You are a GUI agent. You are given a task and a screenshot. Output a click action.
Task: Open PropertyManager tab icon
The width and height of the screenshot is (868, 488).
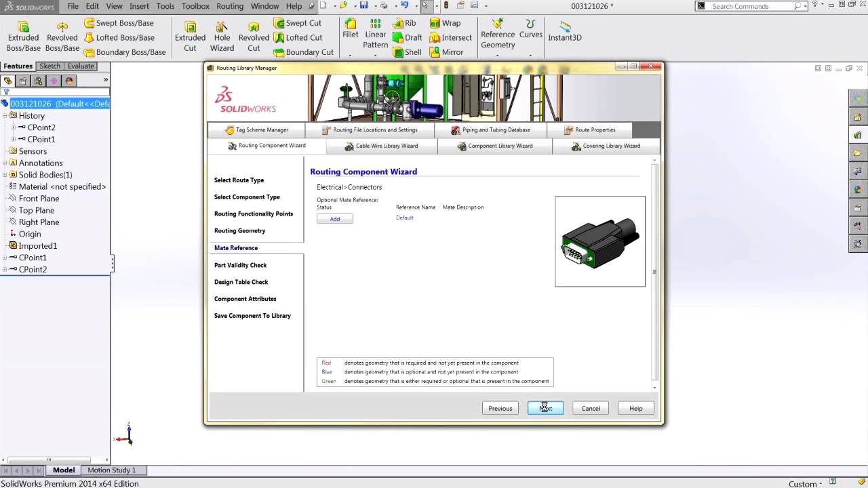coord(23,81)
